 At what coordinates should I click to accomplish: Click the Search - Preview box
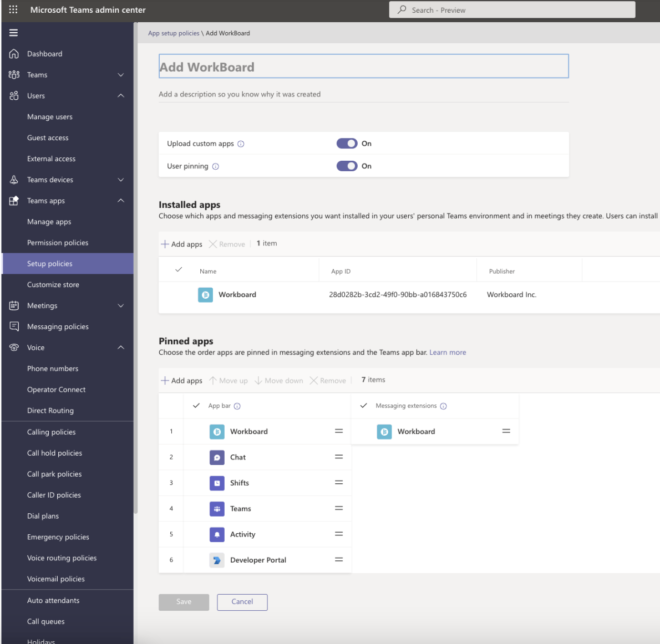click(x=512, y=9)
